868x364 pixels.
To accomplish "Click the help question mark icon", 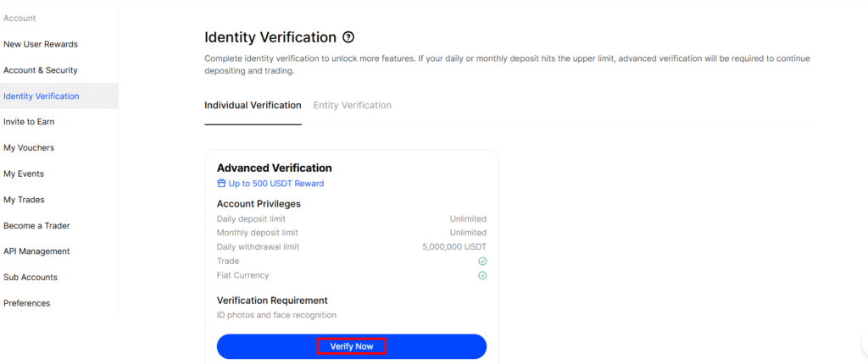I will coord(348,37).
